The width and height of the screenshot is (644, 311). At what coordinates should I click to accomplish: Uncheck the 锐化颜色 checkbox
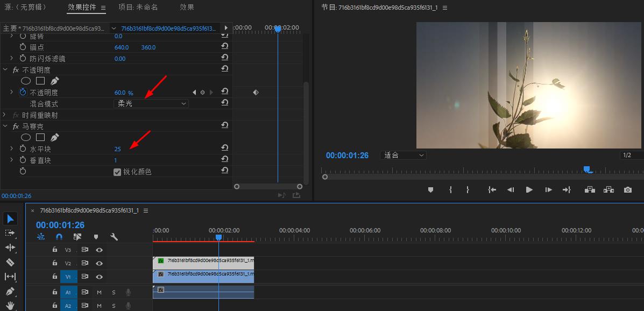[117, 172]
